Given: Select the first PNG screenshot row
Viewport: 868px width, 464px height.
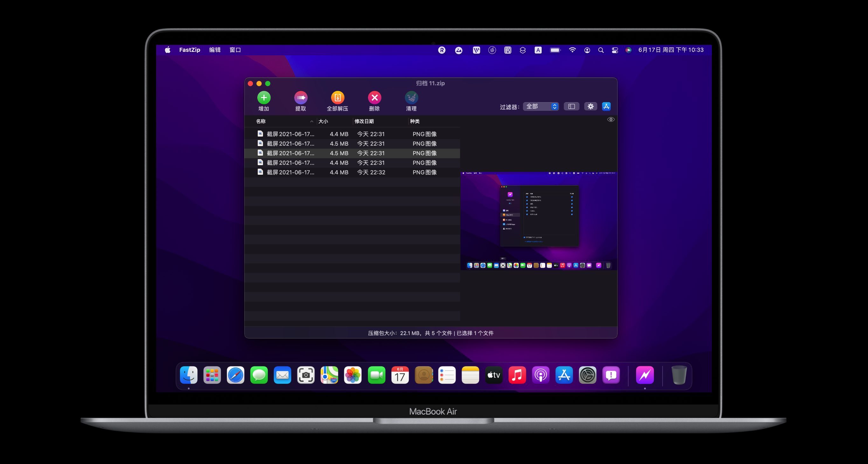Looking at the screenshot, I should [x=303, y=134].
